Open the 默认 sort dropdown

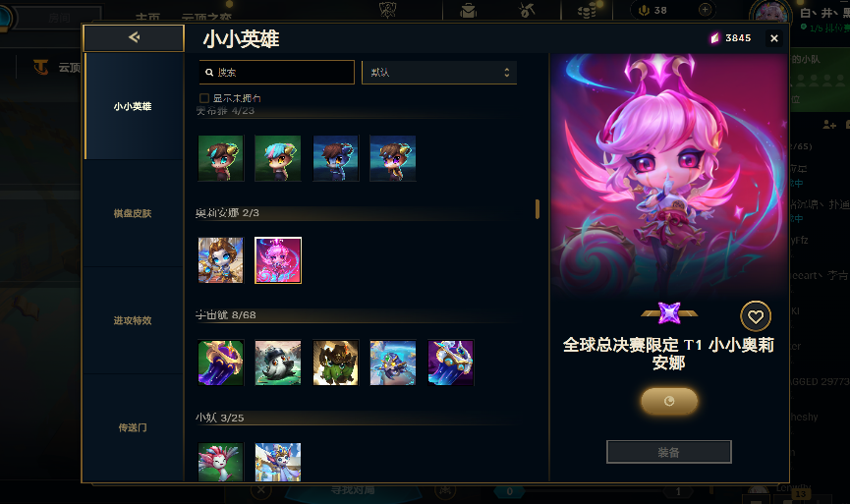click(439, 72)
